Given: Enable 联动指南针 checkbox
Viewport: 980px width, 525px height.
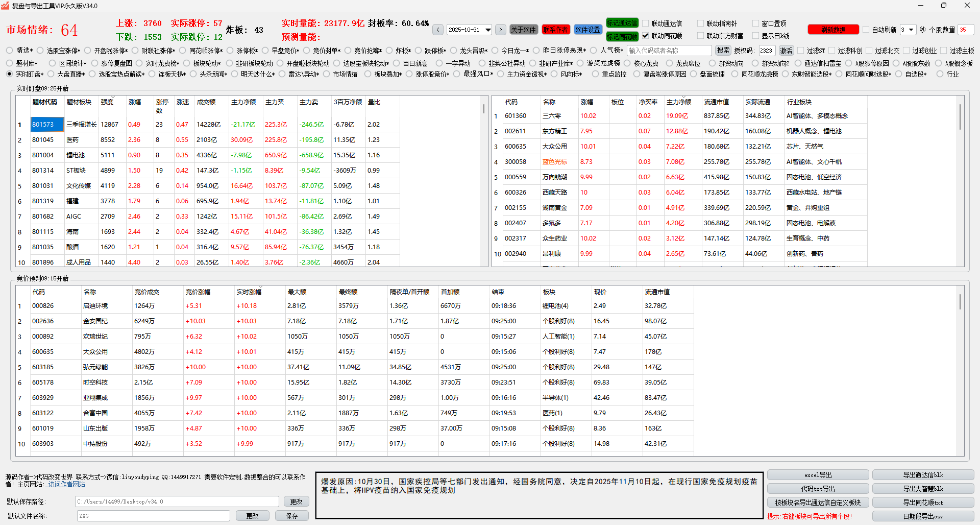Looking at the screenshot, I should point(701,23).
